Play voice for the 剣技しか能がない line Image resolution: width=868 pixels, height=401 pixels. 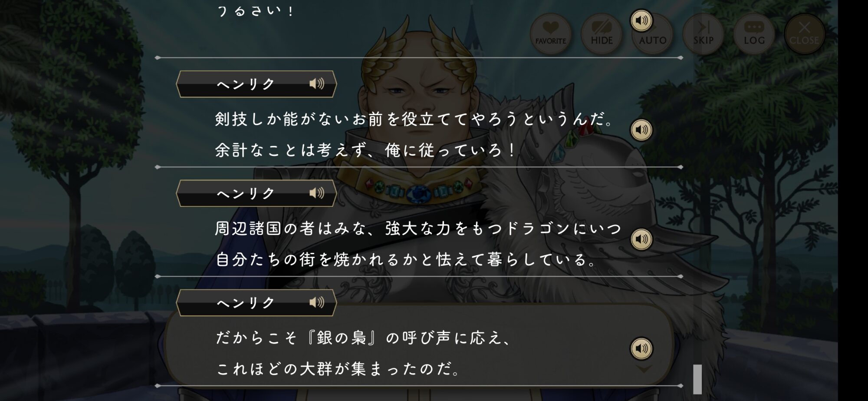point(641,130)
